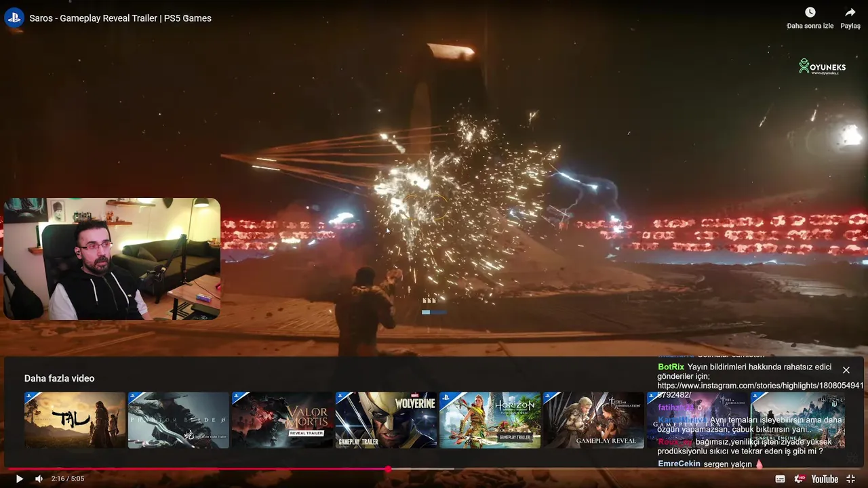868x488 pixels.
Task: Click the Watch Later clock icon
Action: [810, 12]
